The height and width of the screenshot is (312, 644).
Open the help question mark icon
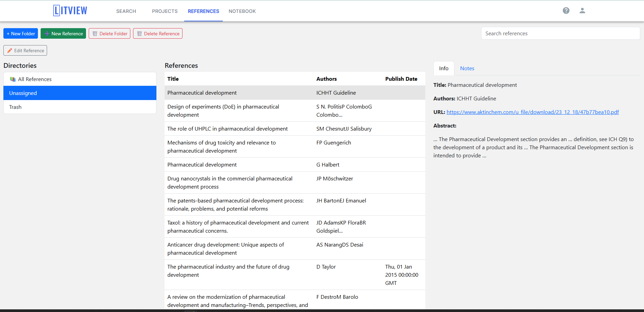pos(566,11)
